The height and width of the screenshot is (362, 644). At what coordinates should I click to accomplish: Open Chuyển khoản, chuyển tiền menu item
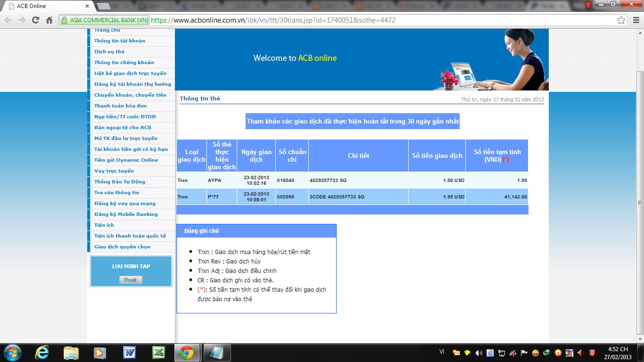130,95
